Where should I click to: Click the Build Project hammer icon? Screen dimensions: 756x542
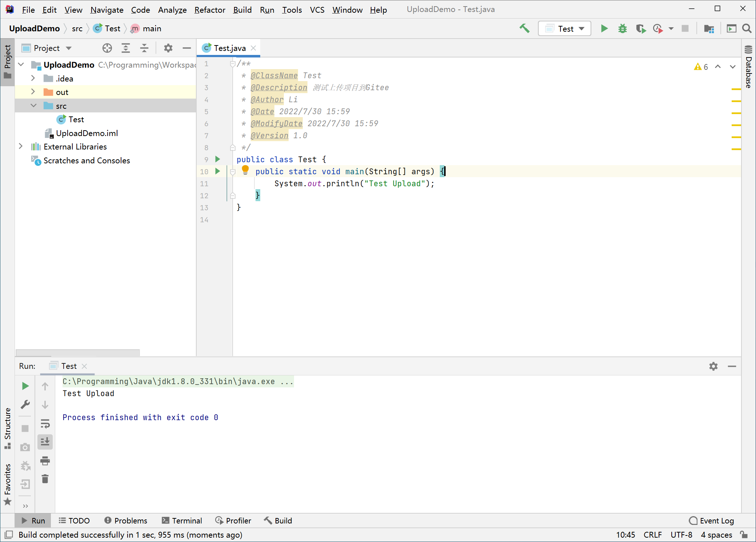[x=523, y=28]
